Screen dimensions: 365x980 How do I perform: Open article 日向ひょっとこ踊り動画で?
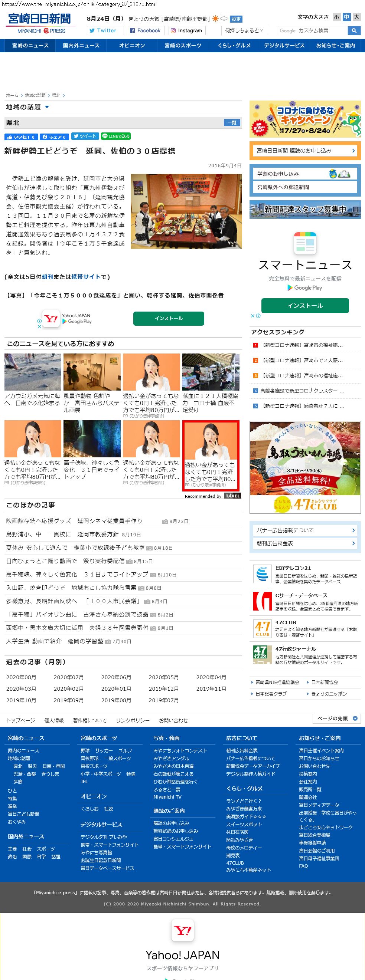click(x=65, y=561)
